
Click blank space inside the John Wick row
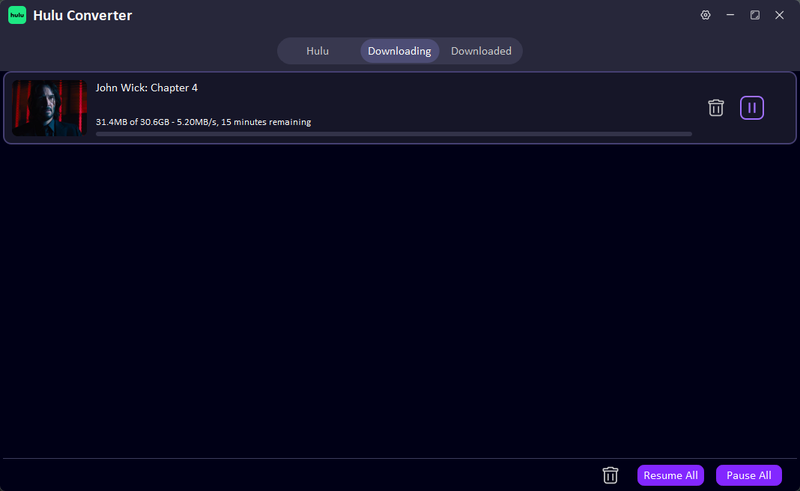point(500,100)
